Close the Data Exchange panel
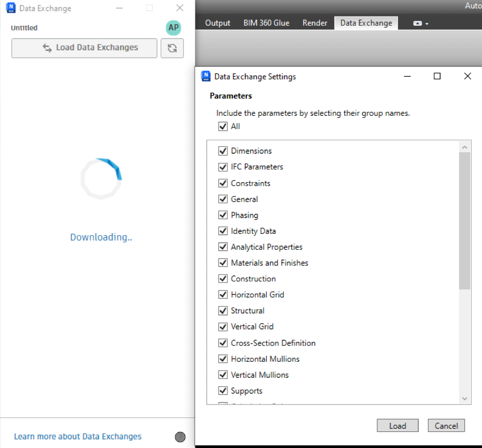The height and width of the screenshot is (448, 482). coord(180,8)
